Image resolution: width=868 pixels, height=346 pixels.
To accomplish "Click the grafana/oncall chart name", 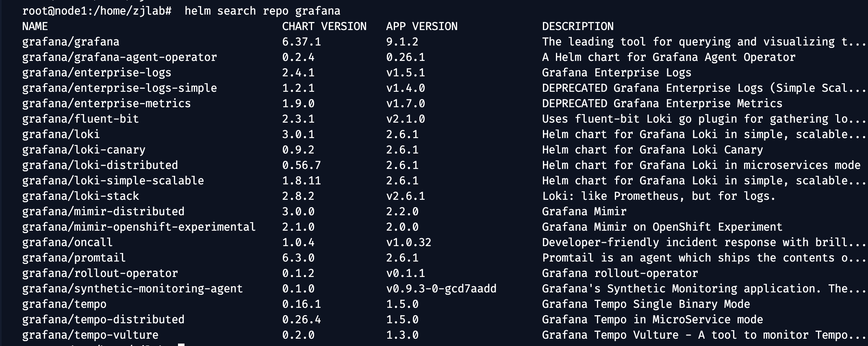I will 67,242.
